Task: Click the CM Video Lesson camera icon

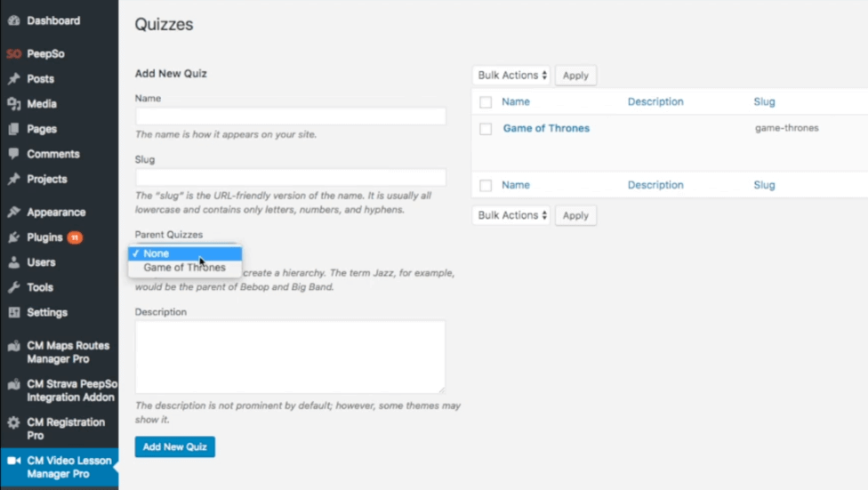Action: coord(13,461)
